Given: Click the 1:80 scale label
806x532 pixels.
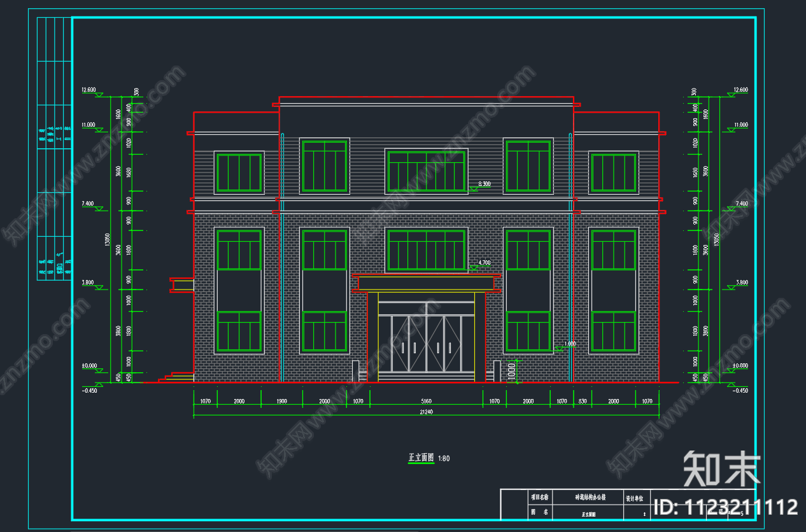Looking at the screenshot, I should coord(444,458).
